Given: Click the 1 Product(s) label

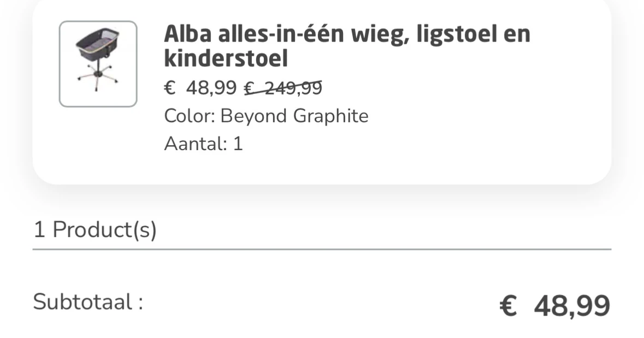Looking at the screenshot, I should 95,230.
